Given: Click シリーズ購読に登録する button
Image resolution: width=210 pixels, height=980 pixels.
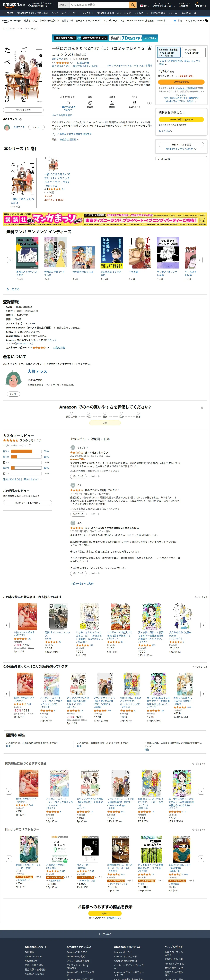Looking at the screenshot, I should (x=181, y=119).
